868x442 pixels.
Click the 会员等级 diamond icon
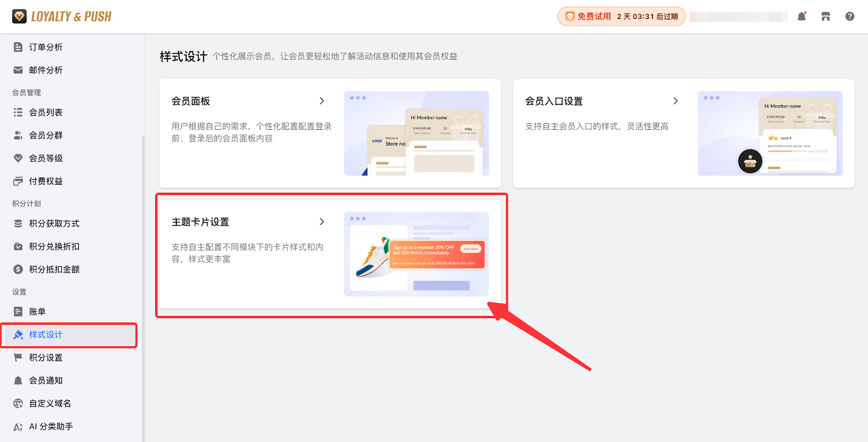[x=18, y=158]
